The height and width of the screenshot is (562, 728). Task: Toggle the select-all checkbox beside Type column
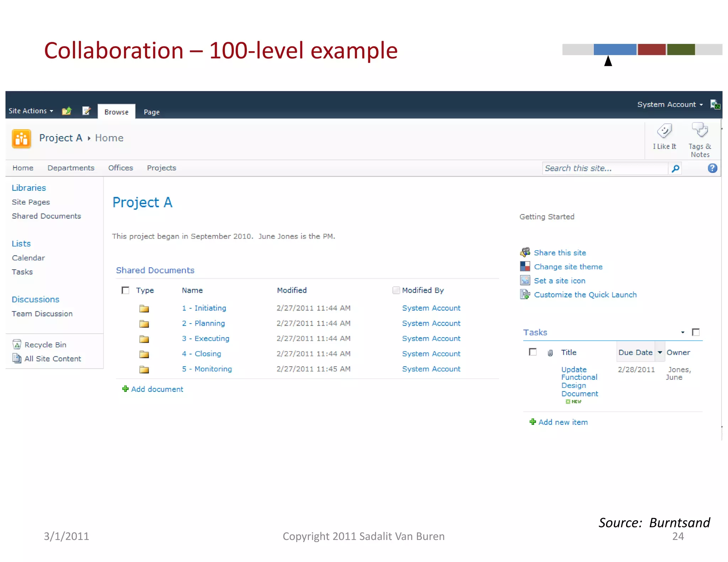point(125,290)
